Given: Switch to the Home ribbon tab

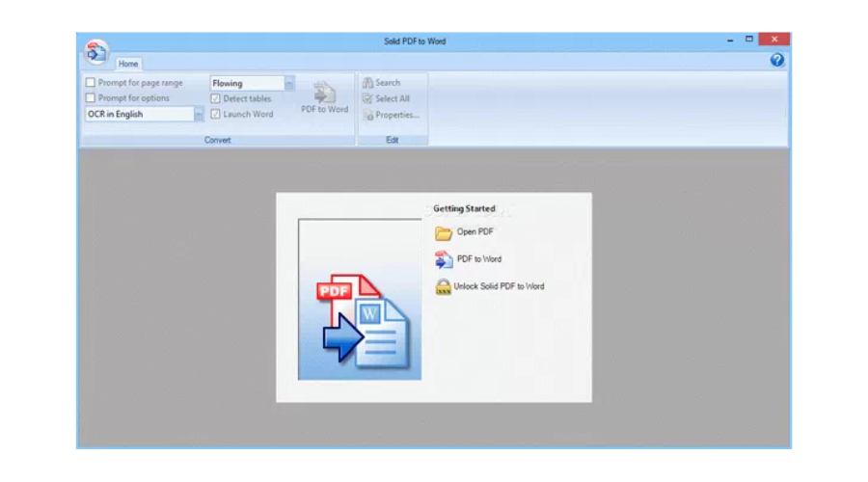Looking at the screenshot, I should (x=128, y=64).
